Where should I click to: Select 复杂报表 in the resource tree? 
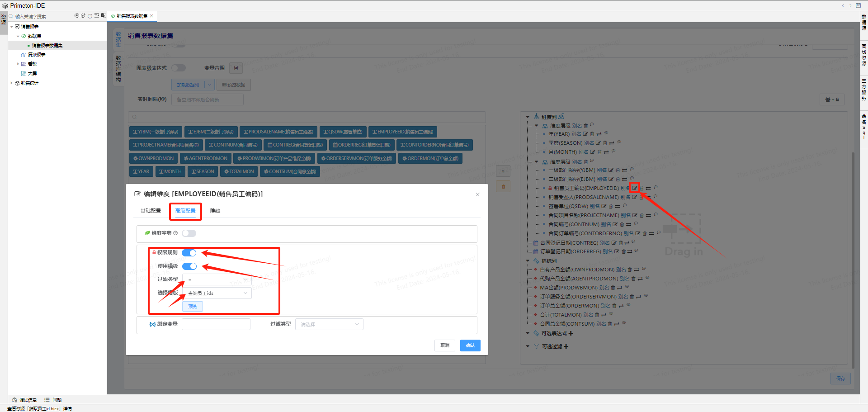[37, 55]
